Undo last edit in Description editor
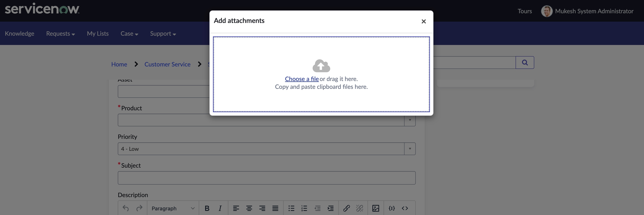Screen dimensions: 644x215 point(126,208)
